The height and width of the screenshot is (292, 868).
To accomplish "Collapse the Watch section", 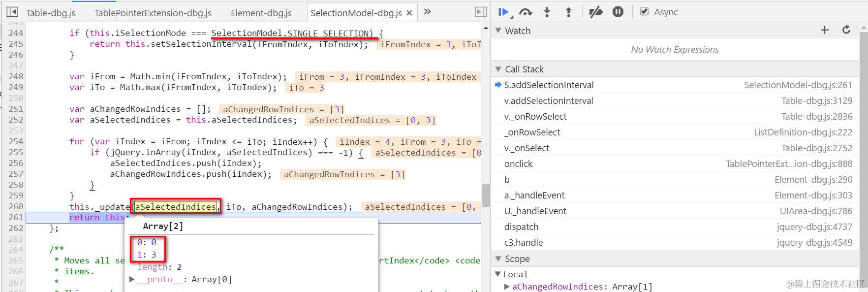I will pyautogui.click(x=498, y=31).
